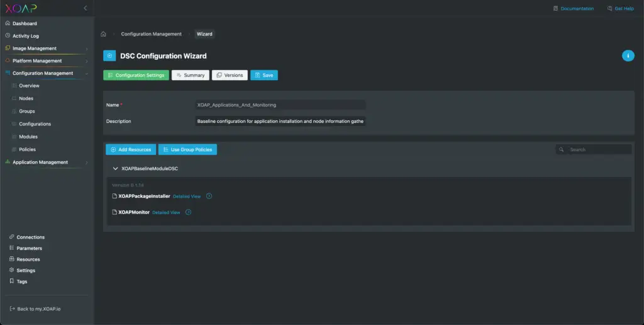Open Connections in the sidebar
Image resolution: width=644 pixels, height=325 pixels.
(x=30, y=237)
